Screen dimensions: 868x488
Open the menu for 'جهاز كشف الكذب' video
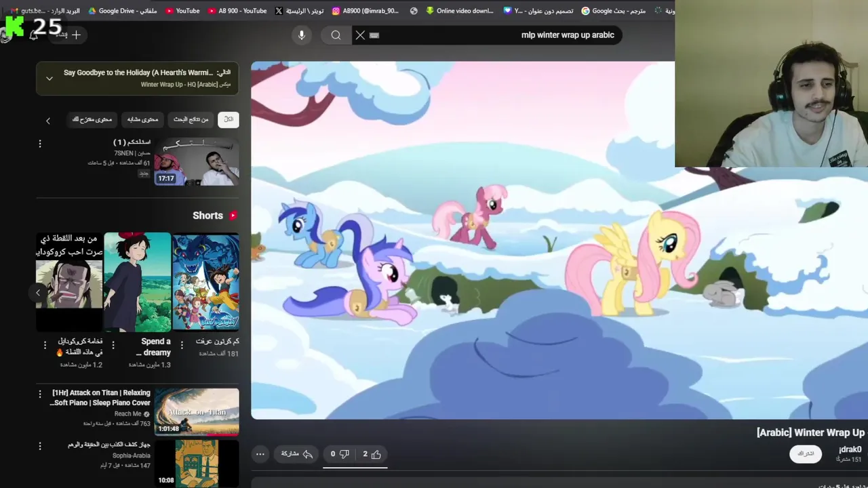[x=40, y=446]
